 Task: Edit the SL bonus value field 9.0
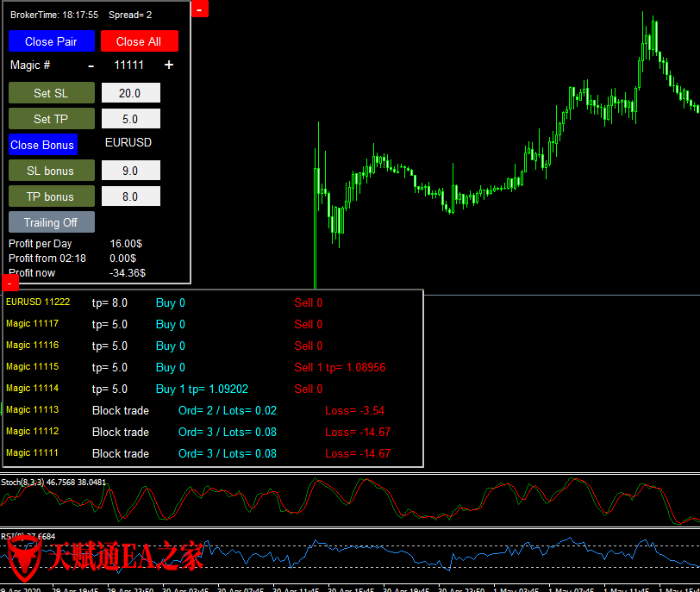pyautogui.click(x=130, y=171)
